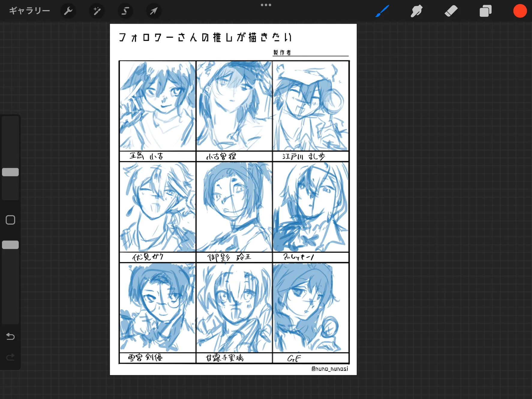Tap the character sketch labeled 伏見ガク
Screen dimensions: 532x399
pyautogui.click(x=158, y=207)
